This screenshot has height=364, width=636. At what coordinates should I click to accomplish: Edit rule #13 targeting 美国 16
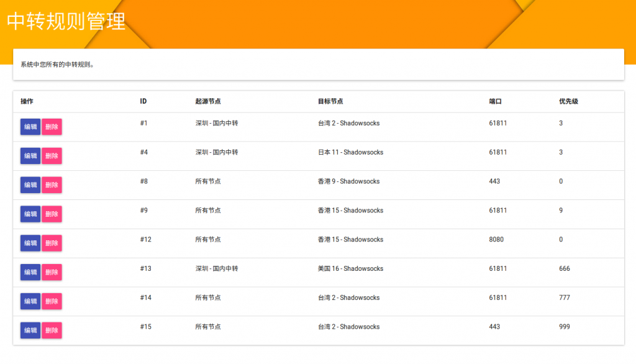point(30,272)
